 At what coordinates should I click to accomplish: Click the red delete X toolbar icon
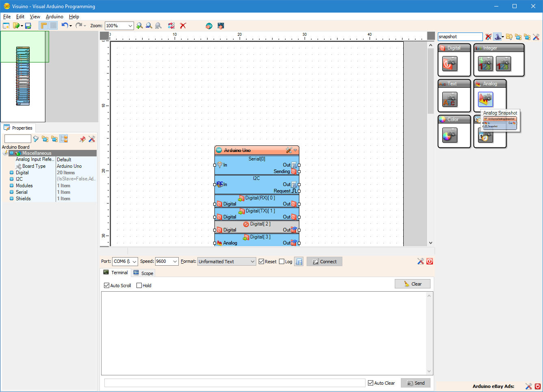[183, 26]
